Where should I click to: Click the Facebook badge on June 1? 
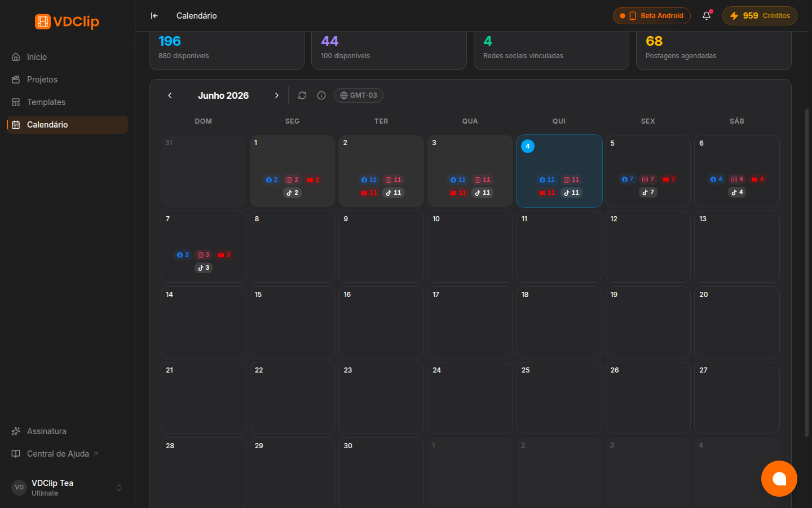pyautogui.click(x=272, y=180)
